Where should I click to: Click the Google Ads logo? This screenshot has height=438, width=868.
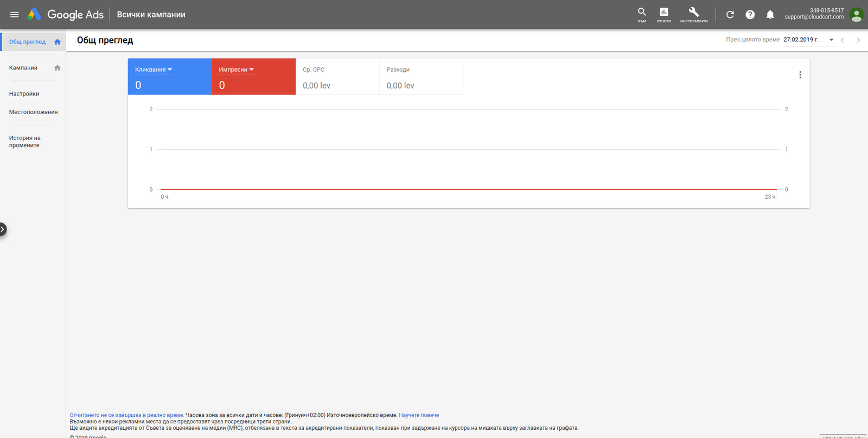66,15
